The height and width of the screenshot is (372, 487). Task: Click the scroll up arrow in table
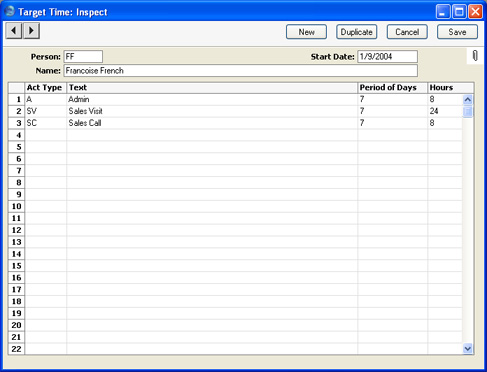[468, 99]
